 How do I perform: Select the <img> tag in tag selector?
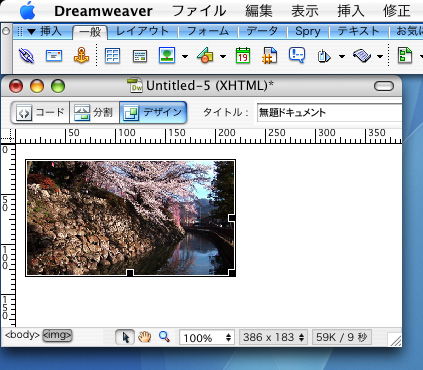(57, 335)
